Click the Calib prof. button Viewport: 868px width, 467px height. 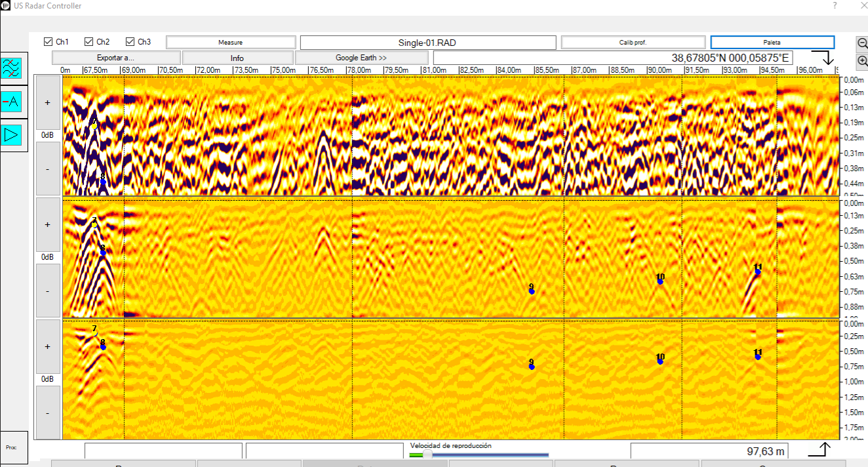point(633,42)
